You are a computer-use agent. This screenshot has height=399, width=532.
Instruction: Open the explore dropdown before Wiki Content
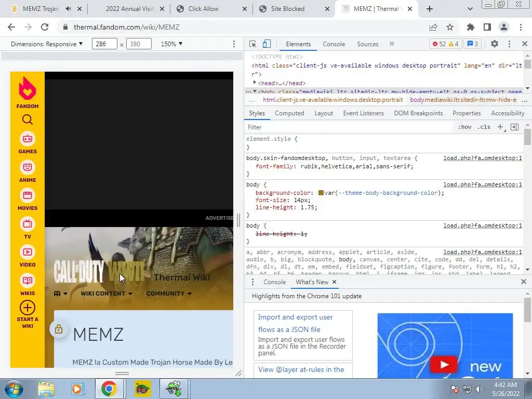(60, 294)
